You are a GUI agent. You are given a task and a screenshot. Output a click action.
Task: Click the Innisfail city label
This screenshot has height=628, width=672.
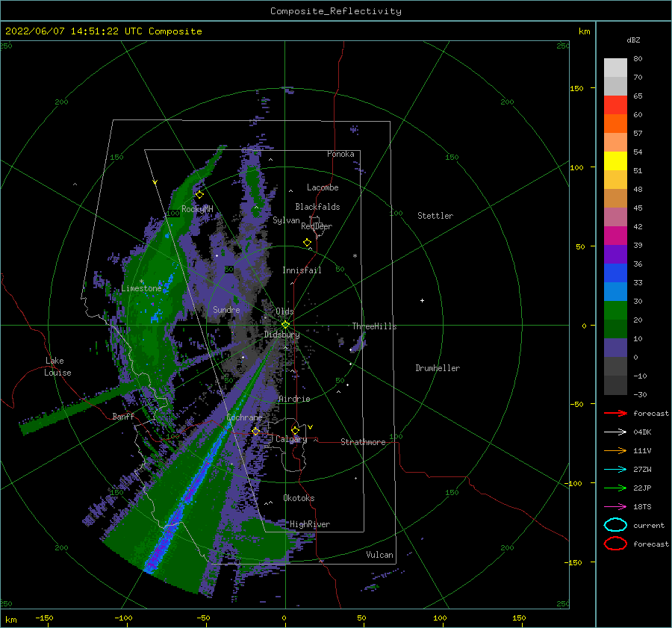pos(302,270)
